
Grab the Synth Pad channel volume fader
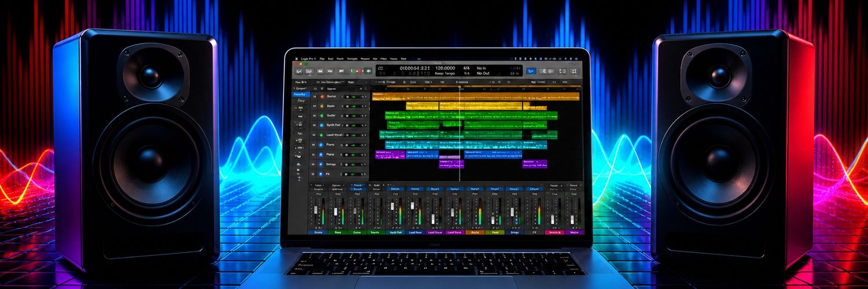(392, 206)
